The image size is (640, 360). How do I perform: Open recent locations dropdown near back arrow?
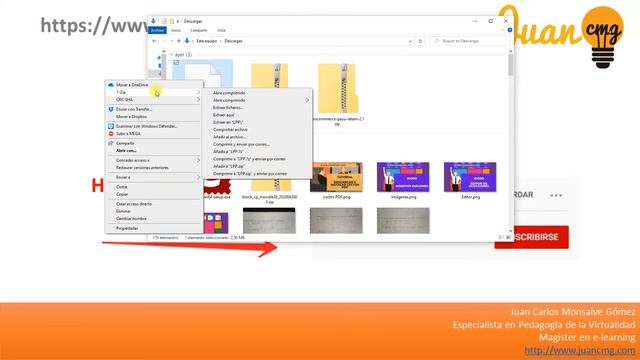click(172, 41)
